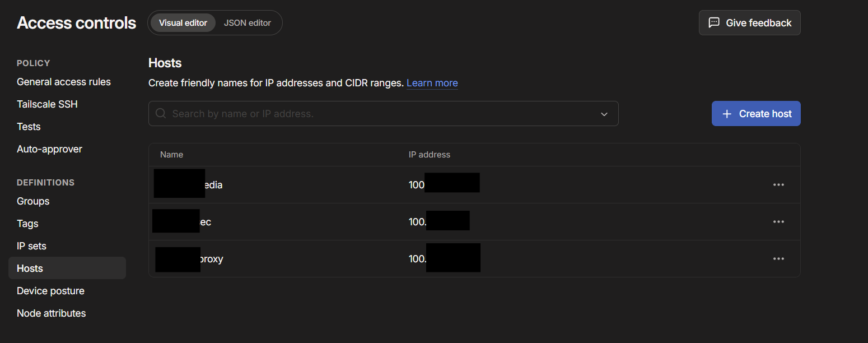
Task: Expand the search box dropdown chevron
Action: 604,114
